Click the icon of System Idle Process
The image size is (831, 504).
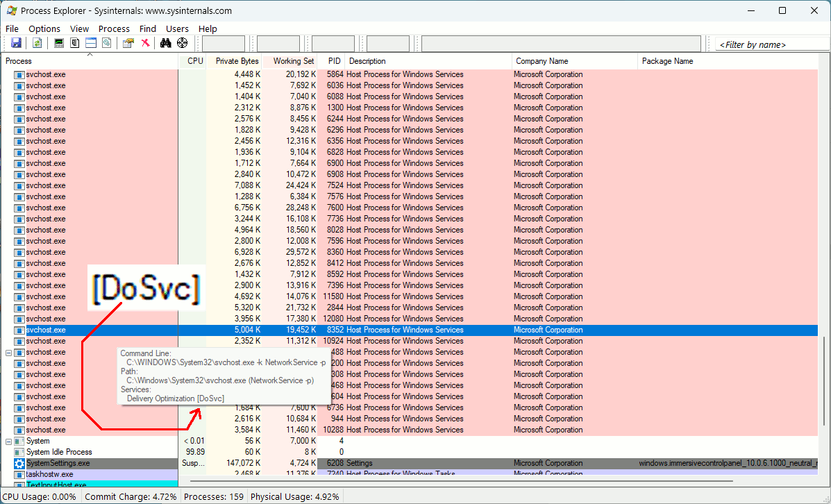(19, 452)
